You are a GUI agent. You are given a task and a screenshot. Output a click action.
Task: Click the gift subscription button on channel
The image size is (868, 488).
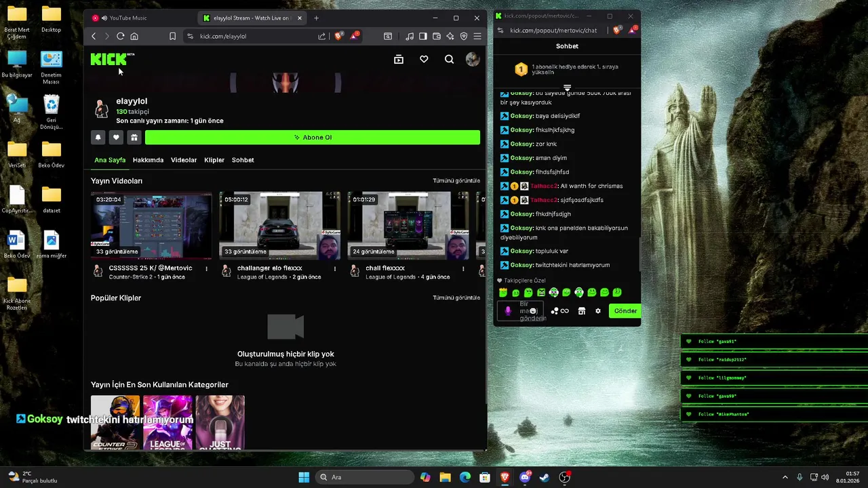134,138
